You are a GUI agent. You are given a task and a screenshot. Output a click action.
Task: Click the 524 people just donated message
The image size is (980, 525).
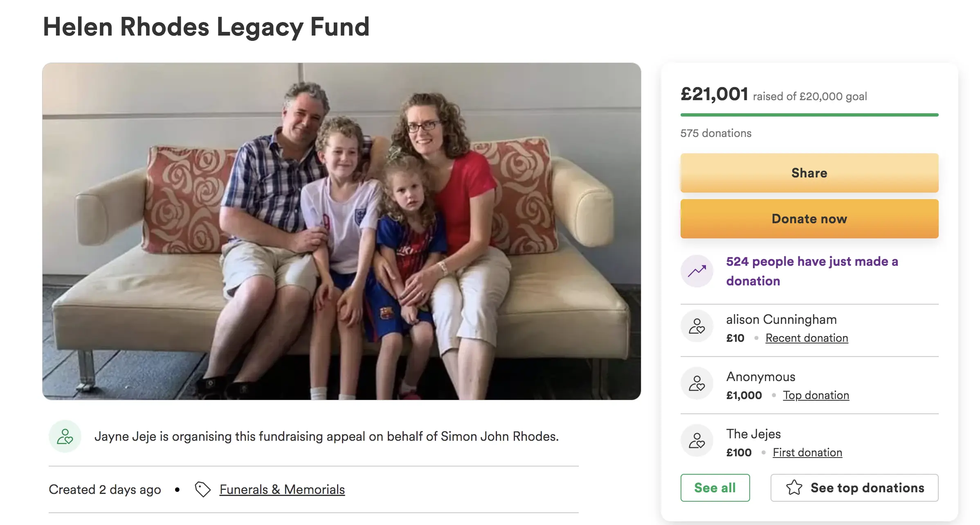[812, 271]
